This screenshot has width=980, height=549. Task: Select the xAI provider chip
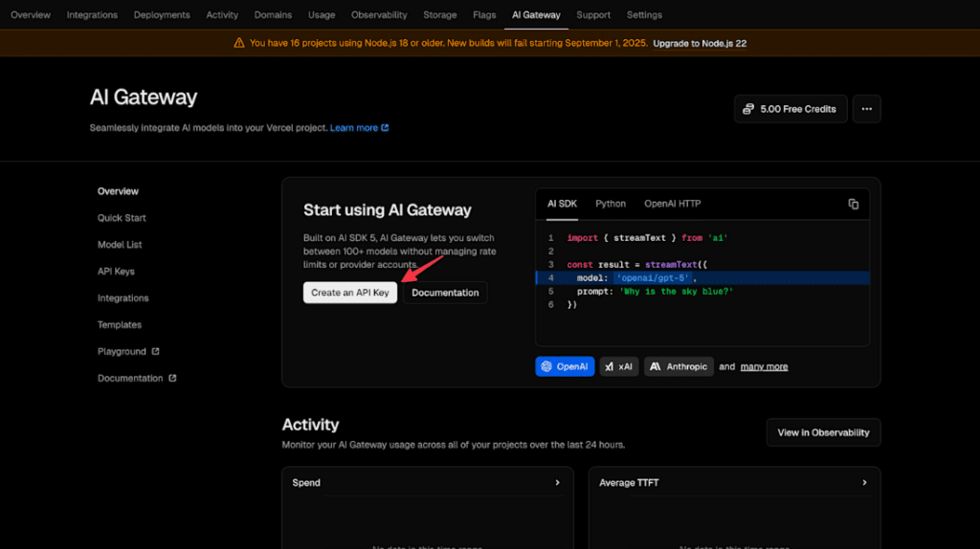[x=619, y=366]
